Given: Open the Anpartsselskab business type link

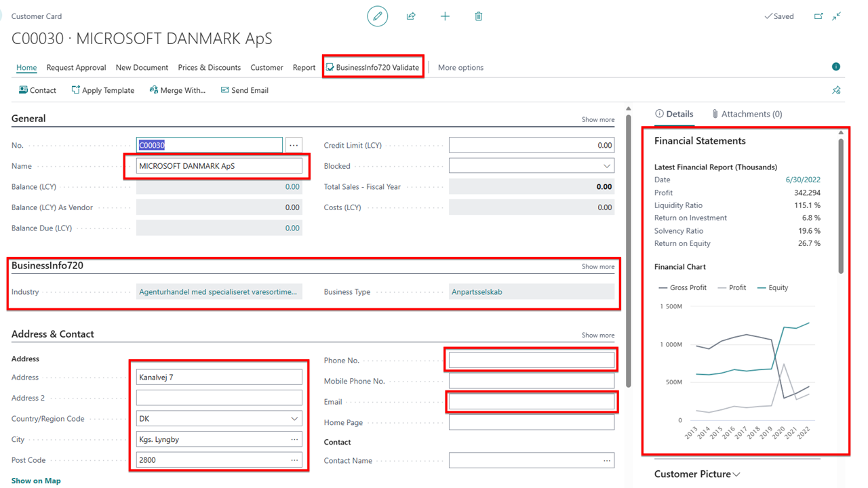Looking at the screenshot, I should (x=477, y=292).
